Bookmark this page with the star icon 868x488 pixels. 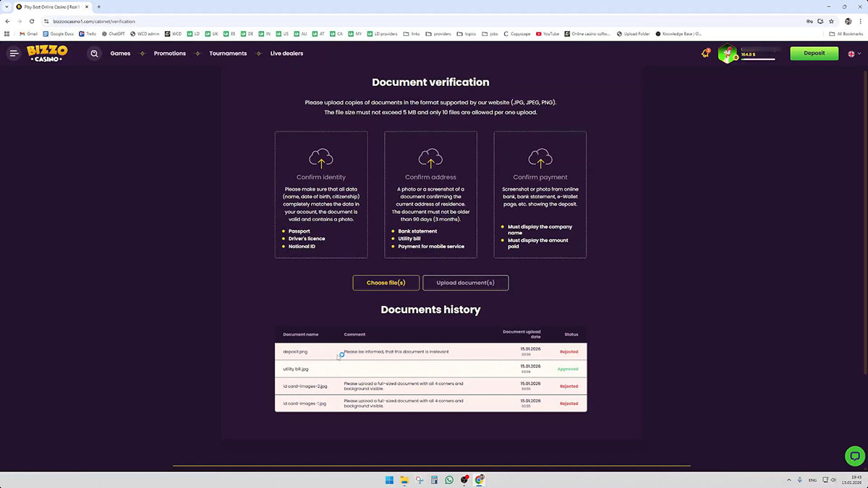831,22
